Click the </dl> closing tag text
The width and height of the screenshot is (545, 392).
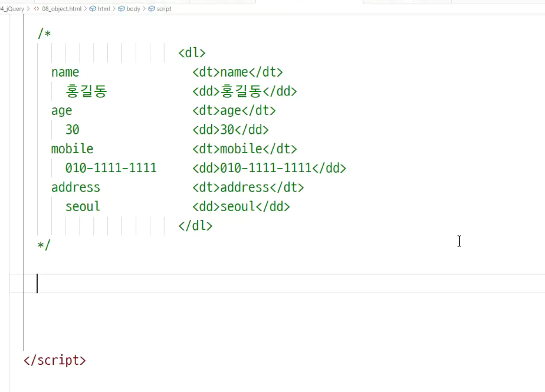click(x=195, y=226)
